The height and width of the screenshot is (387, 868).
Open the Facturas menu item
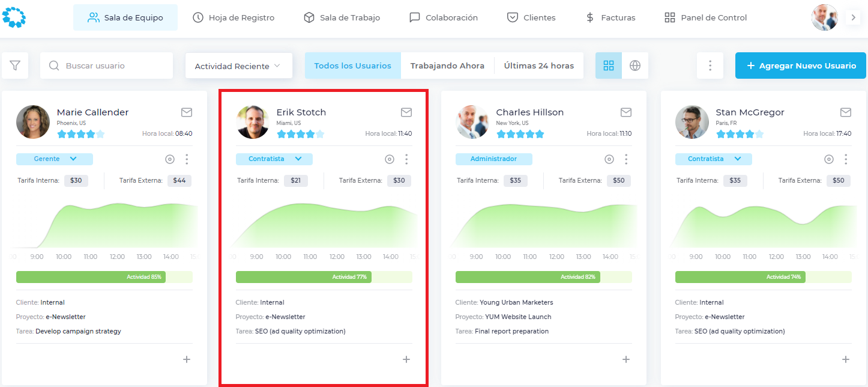610,17
